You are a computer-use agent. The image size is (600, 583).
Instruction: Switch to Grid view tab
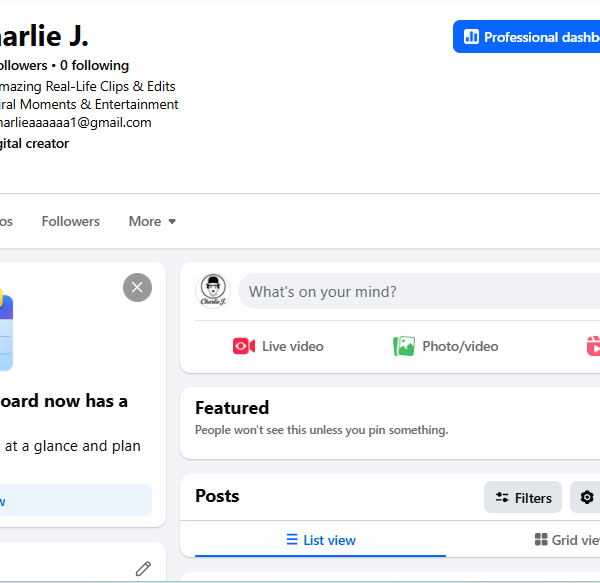(567, 540)
